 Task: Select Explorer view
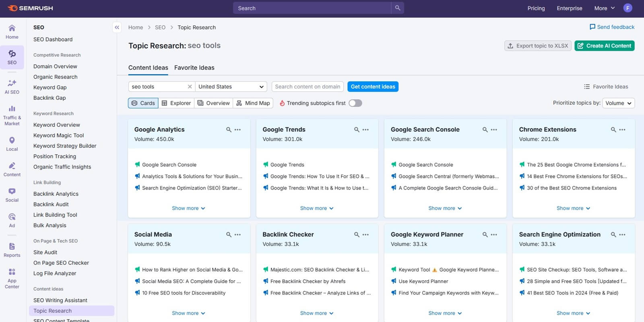pos(176,103)
